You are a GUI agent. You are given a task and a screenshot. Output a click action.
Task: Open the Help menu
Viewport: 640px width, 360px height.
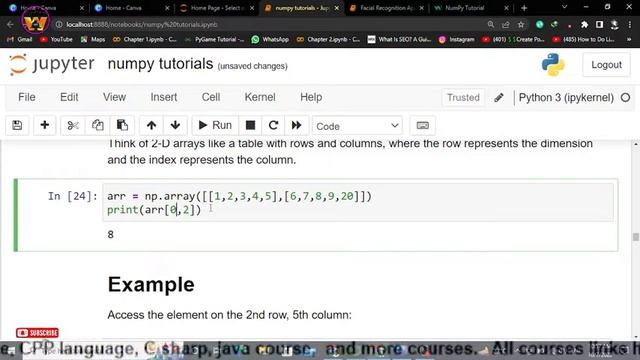click(311, 97)
